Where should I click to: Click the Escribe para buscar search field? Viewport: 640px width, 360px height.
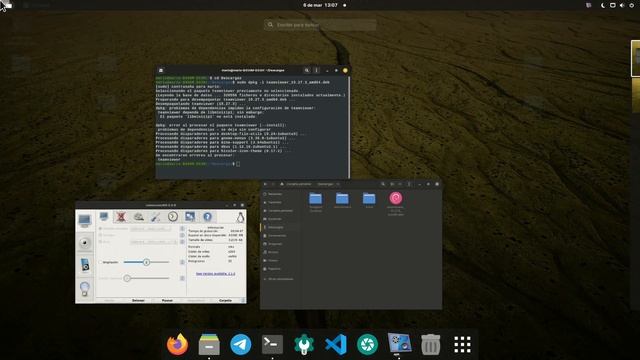point(320,25)
